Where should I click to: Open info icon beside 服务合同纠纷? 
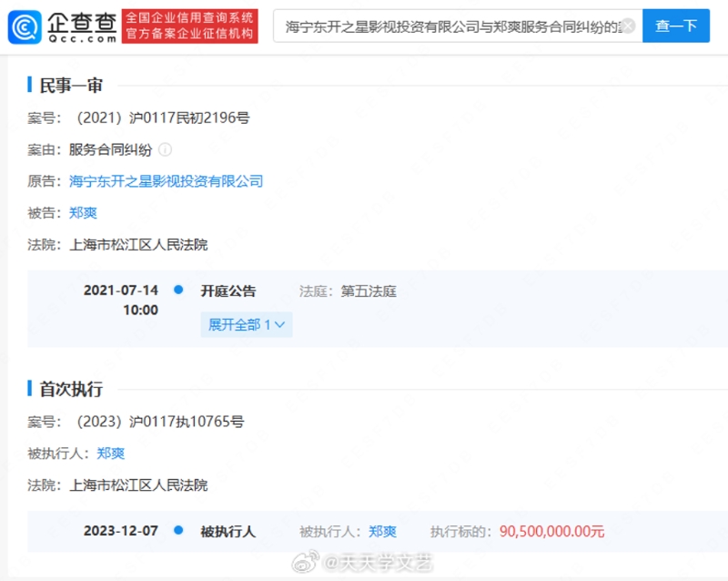[165, 149]
